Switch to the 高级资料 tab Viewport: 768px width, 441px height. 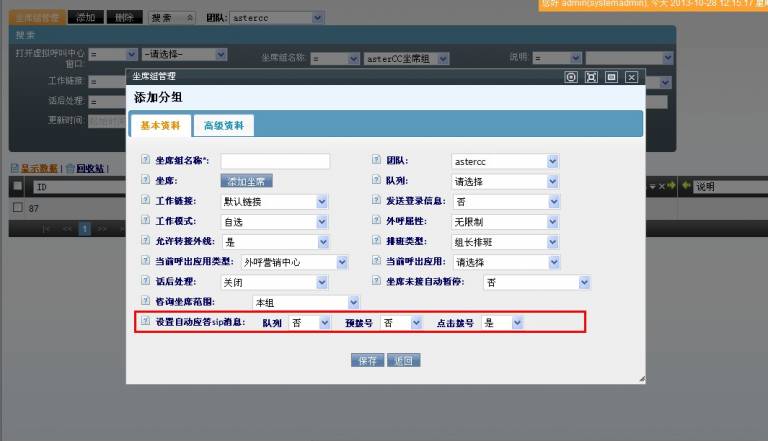[224, 125]
